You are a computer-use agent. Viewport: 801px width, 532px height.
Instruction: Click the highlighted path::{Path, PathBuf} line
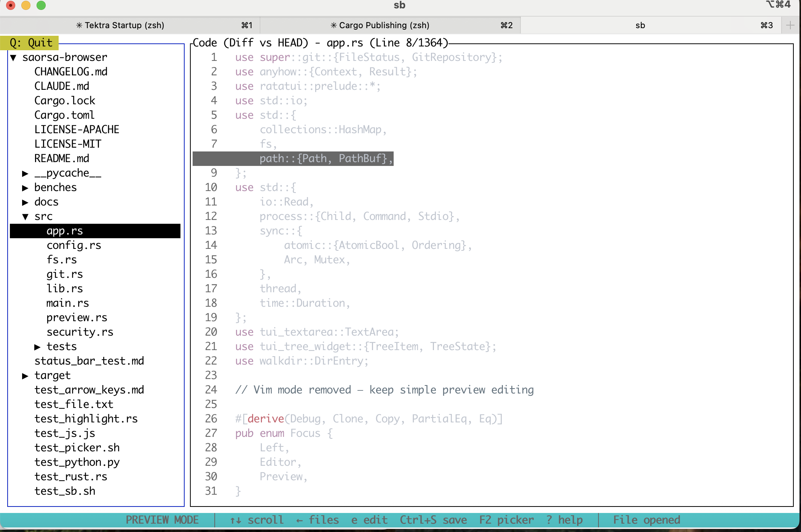(x=326, y=159)
